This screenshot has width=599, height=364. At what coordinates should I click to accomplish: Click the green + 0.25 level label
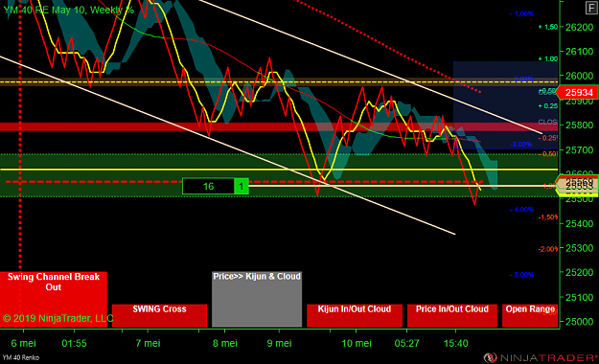tap(548, 105)
